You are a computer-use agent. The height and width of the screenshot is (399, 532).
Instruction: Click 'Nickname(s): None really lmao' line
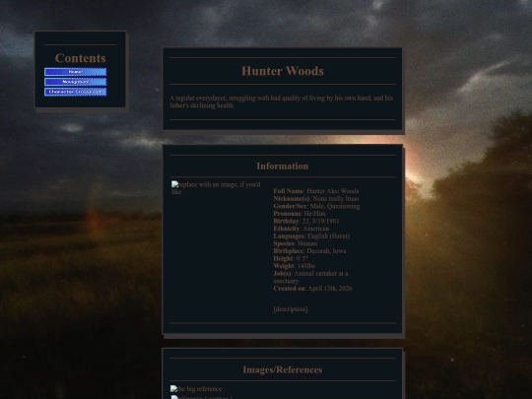[x=316, y=198]
